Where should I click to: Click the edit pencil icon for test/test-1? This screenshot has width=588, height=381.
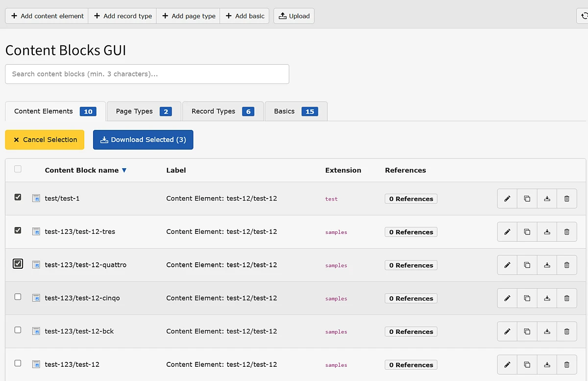click(507, 199)
